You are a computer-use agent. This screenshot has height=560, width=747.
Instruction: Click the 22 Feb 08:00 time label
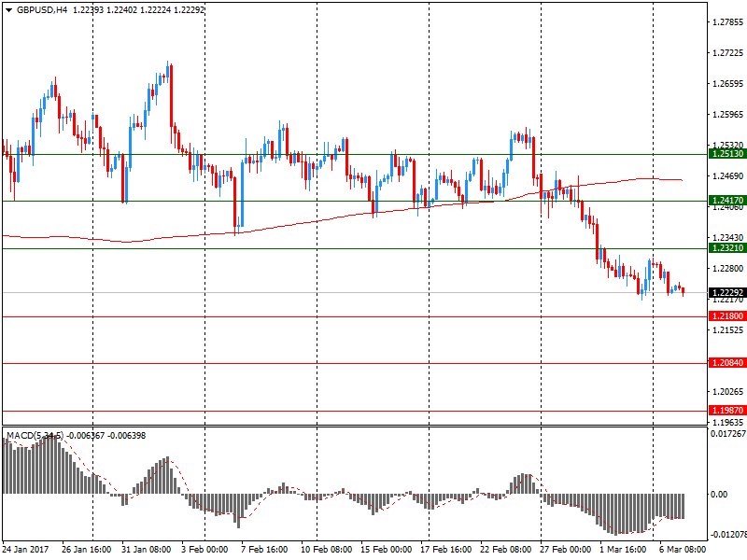(505, 549)
